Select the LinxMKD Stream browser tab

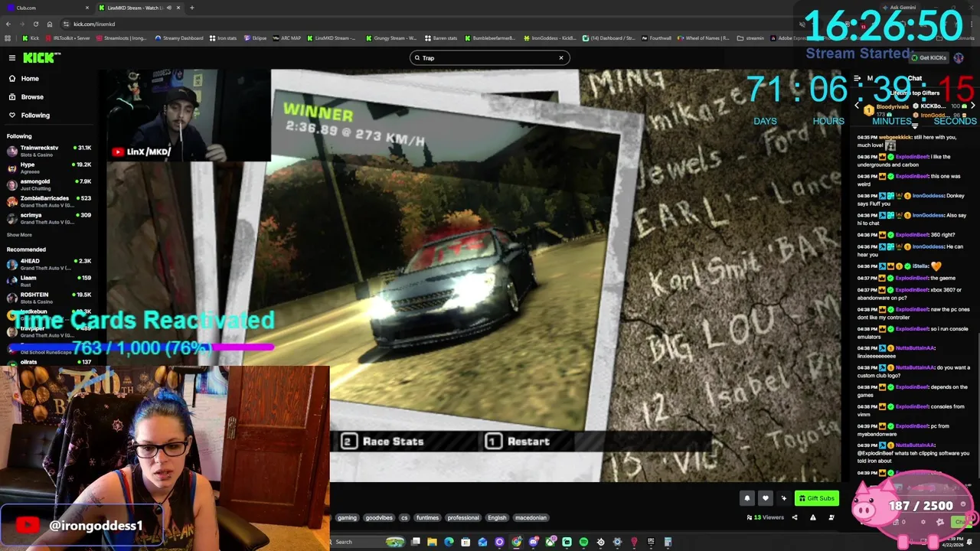pyautogui.click(x=138, y=8)
